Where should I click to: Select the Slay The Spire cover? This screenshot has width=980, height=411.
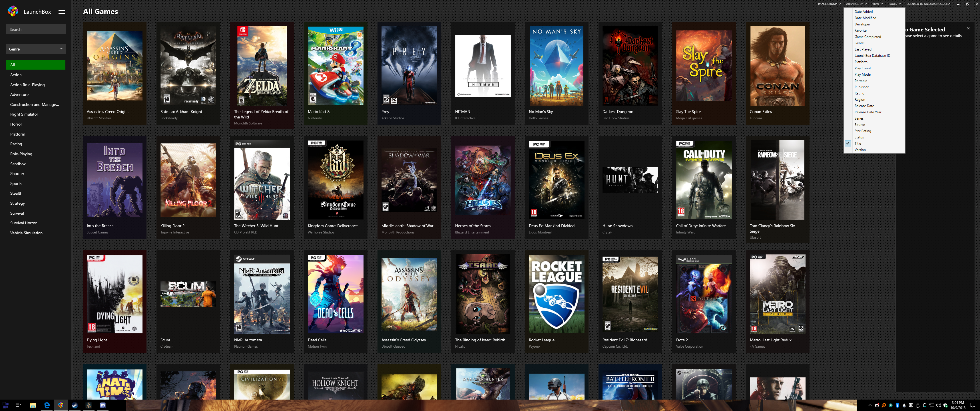coord(704,66)
